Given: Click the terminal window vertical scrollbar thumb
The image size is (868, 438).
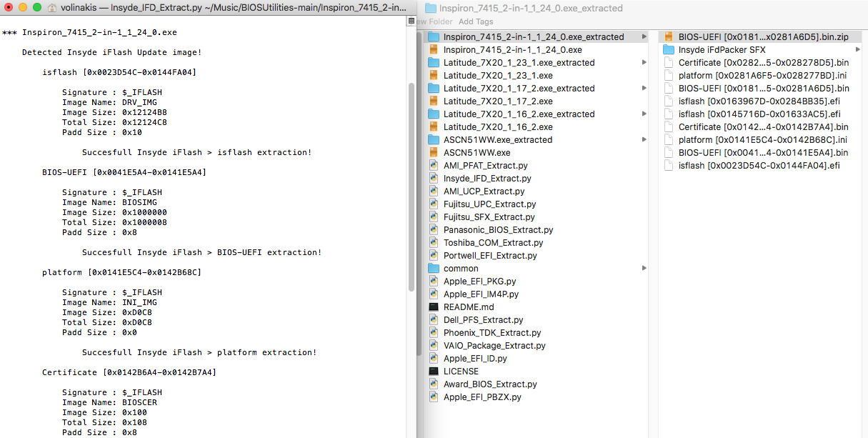Looking at the screenshot, I should 411,187.
